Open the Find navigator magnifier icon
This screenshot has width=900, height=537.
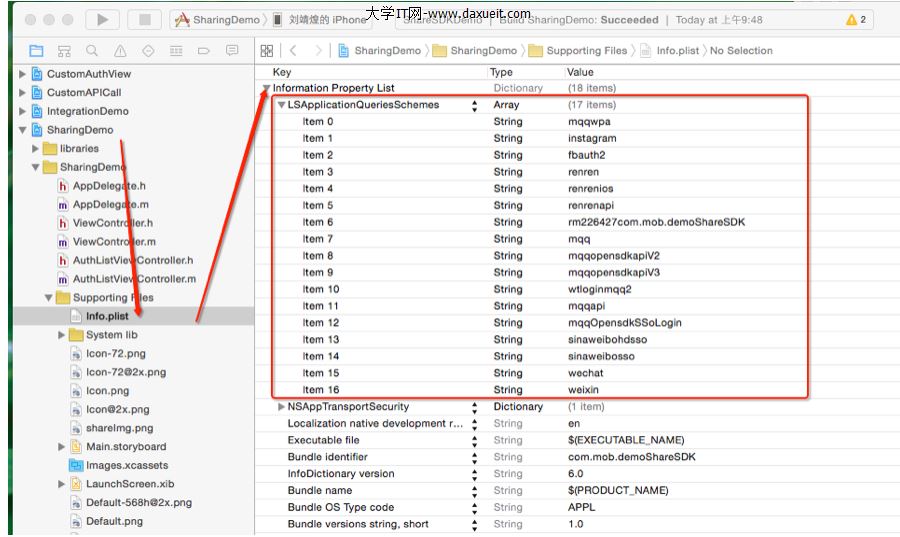(x=92, y=50)
